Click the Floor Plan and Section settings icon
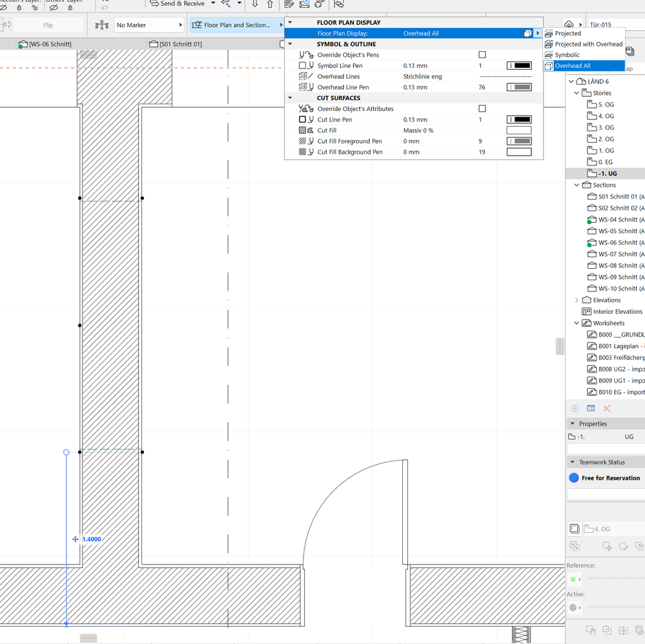This screenshot has width=645, height=644. pos(197,25)
